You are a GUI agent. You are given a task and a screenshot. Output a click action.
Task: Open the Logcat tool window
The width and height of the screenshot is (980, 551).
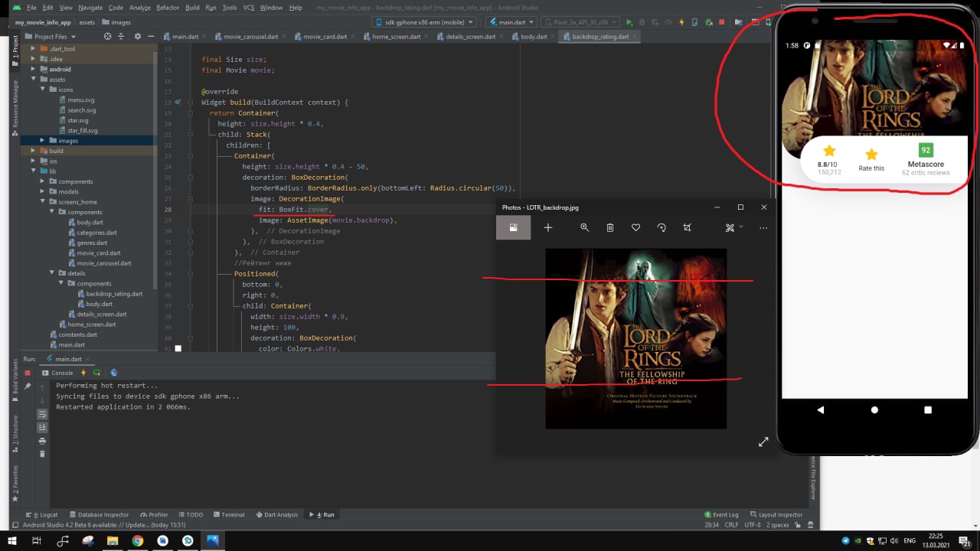[42, 514]
